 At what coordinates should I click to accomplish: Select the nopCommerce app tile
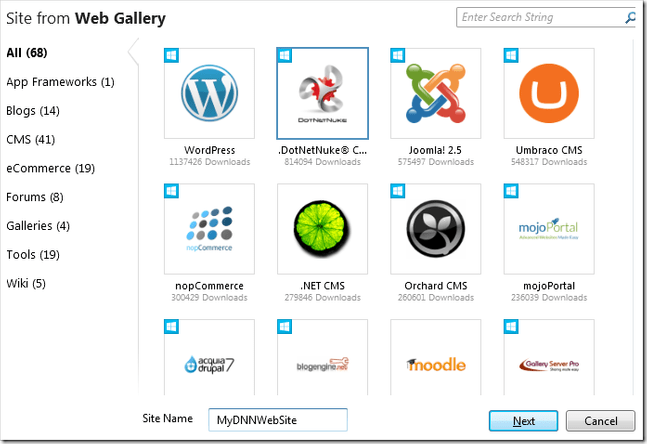click(x=209, y=229)
